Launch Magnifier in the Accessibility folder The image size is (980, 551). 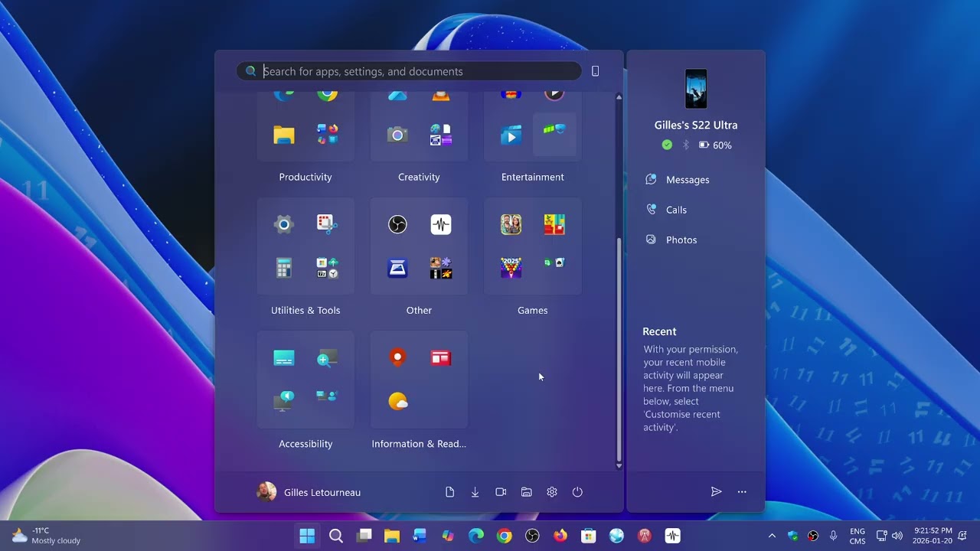pos(328,358)
